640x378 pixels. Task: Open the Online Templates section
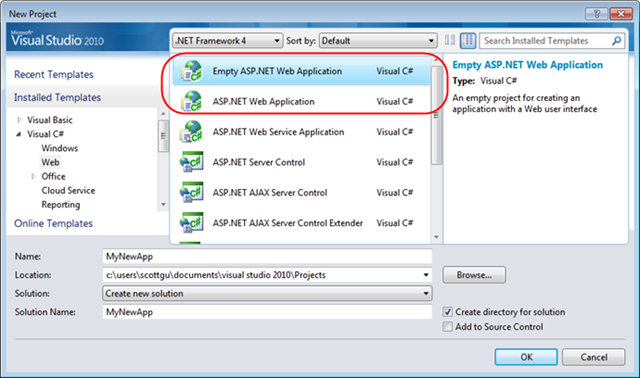53,223
